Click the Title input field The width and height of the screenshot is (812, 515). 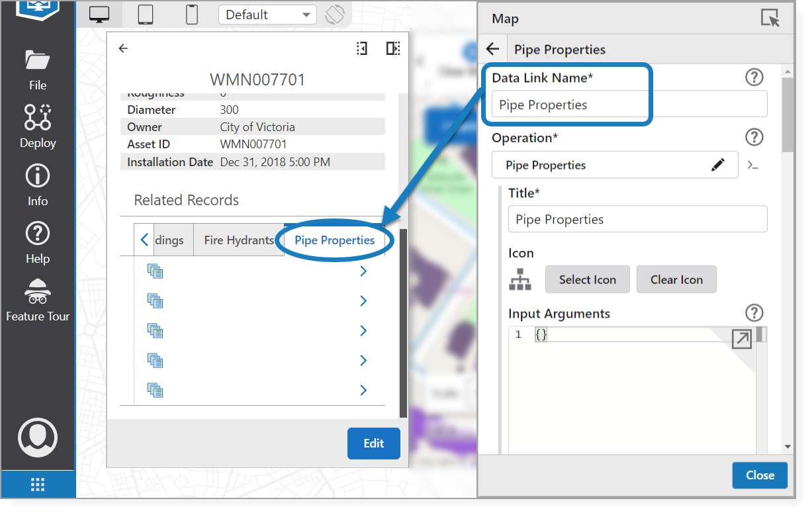pos(637,220)
